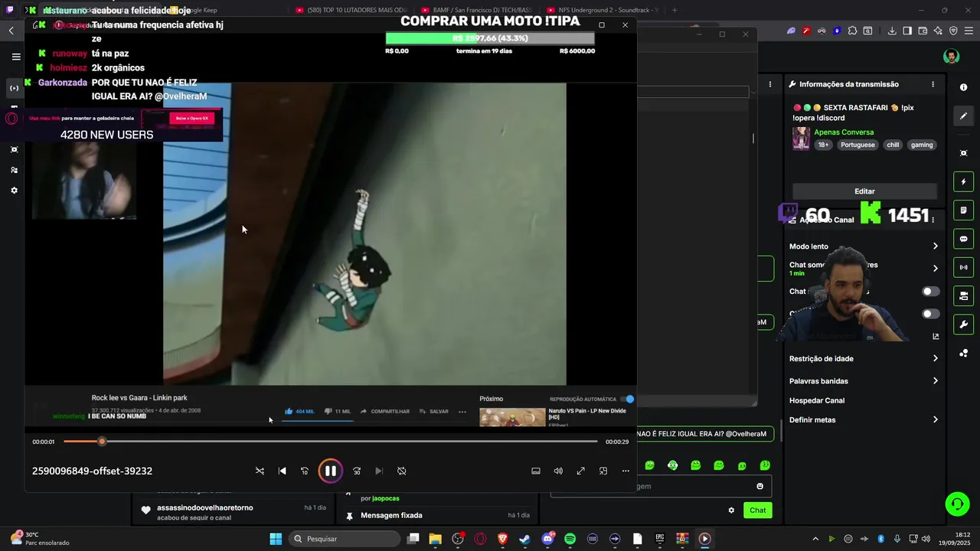Click the Windows Start button
This screenshot has width=980, height=551.
(x=276, y=539)
